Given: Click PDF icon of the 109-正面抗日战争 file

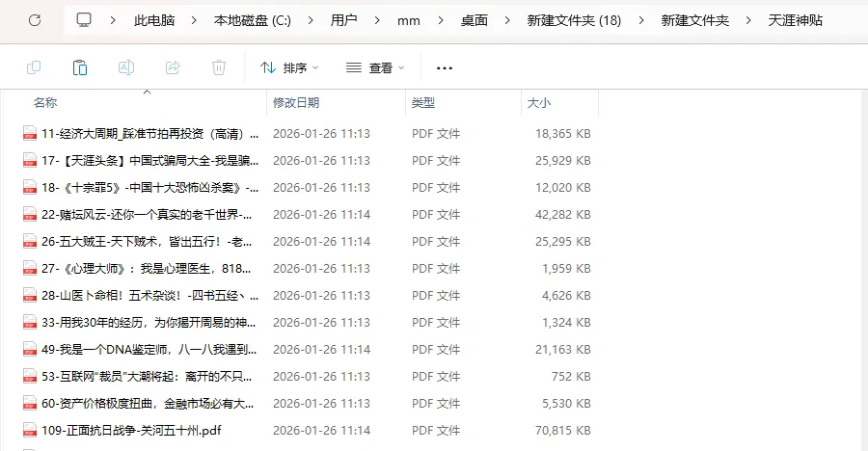Looking at the screenshot, I should 29,430.
